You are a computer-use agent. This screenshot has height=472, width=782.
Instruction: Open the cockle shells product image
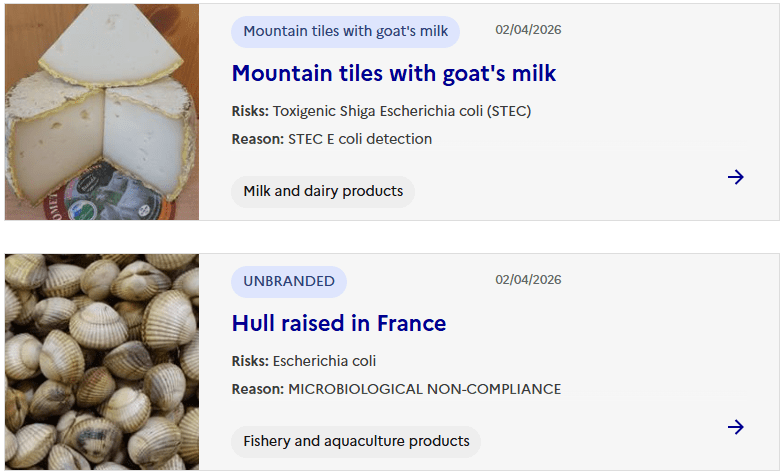click(x=102, y=362)
